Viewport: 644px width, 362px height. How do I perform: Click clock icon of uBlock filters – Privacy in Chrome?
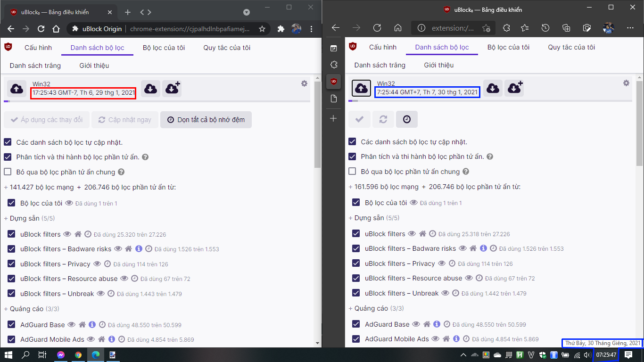pyautogui.click(x=107, y=264)
